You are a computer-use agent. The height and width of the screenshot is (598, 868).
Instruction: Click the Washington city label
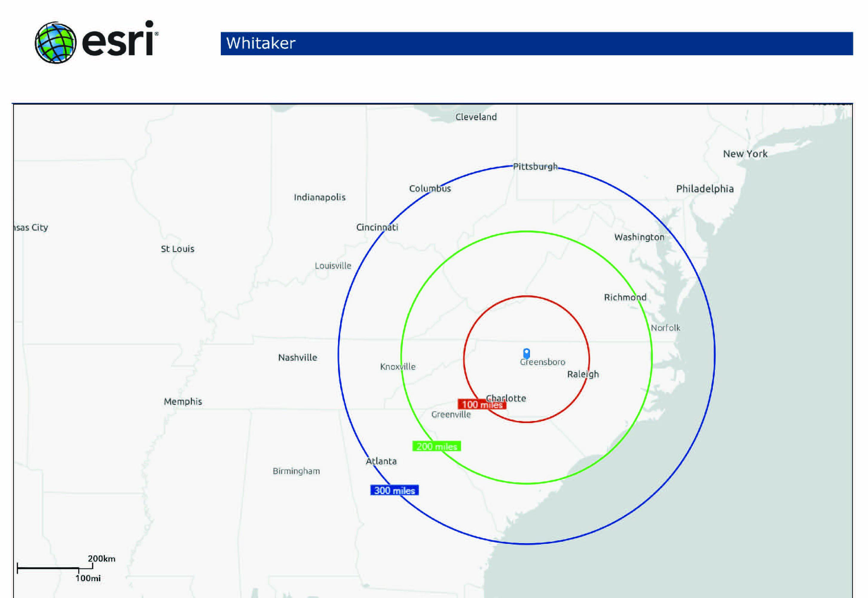click(639, 237)
